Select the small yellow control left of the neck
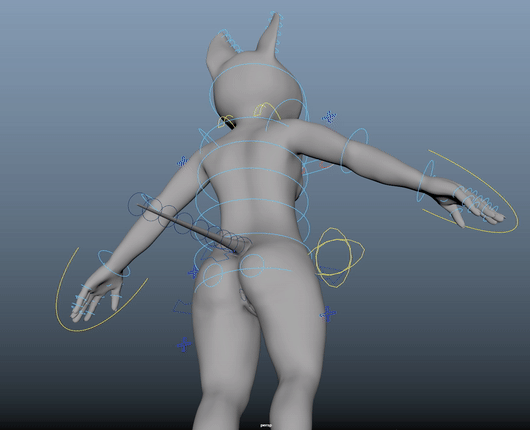The height and width of the screenshot is (430, 530). [x=225, y=121]
